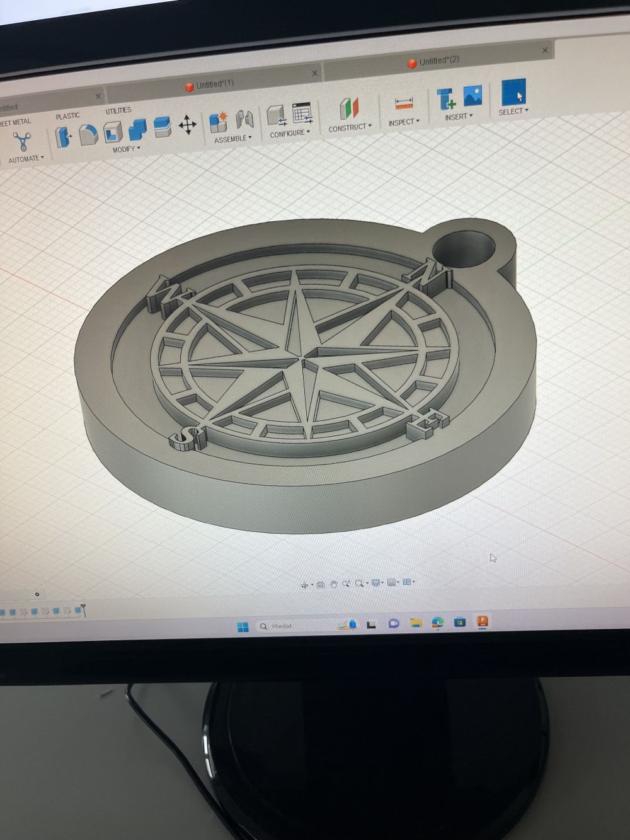Click the Fusion 360 taskbar icon

[483, 621]
